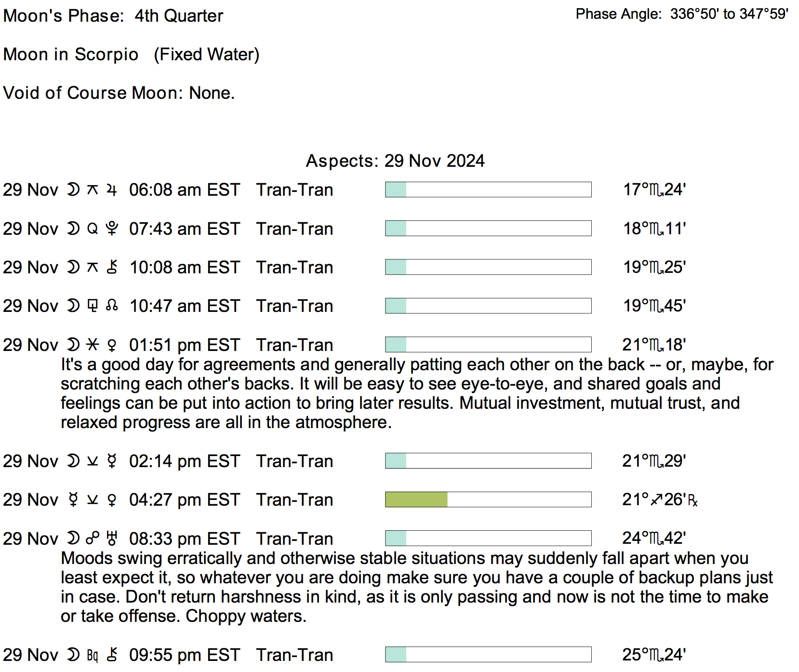The height and width of the screenshot is (672, 799).
Task: Click the olive green bar in the 04:27 pm row
Action: click(x=416, y=499)
